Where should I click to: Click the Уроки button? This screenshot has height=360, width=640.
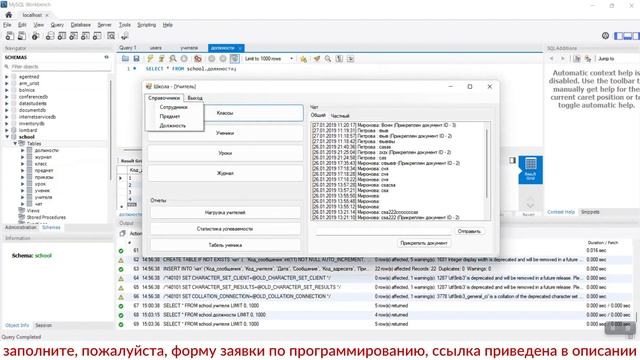(x=225, y=153)
